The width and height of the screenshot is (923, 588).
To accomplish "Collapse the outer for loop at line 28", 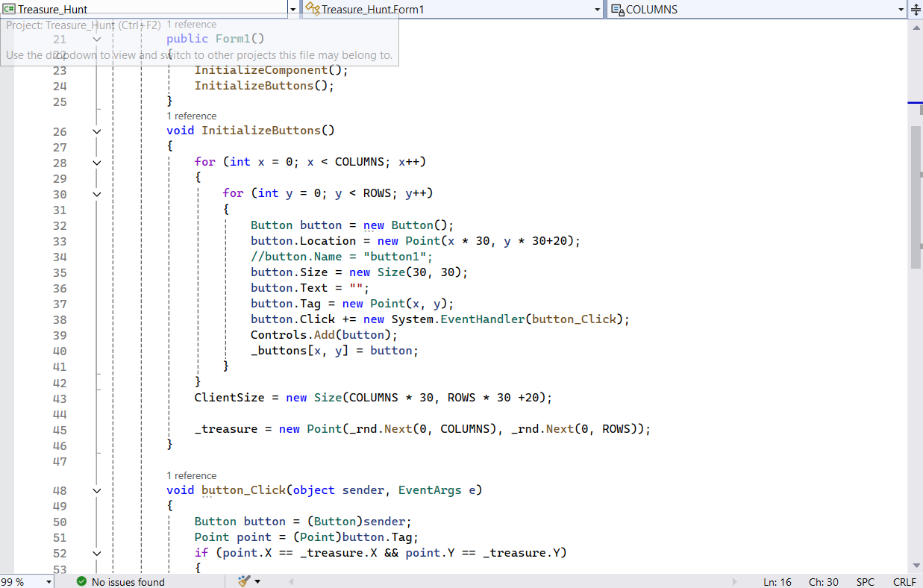I will tap(96, 163).
